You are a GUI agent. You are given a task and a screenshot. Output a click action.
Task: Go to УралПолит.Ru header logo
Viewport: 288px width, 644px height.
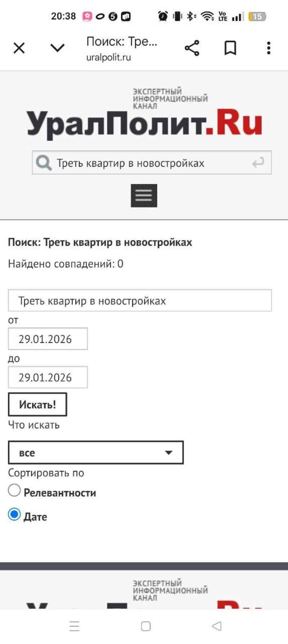click(144, 113)
